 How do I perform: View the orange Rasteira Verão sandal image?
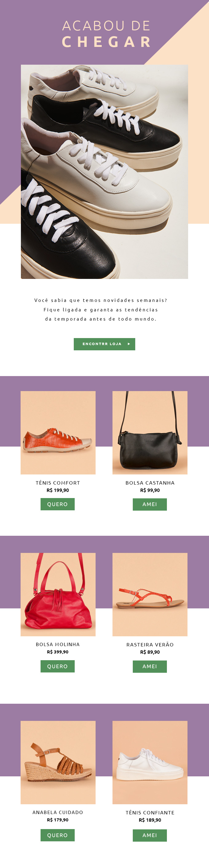(150, 594)
